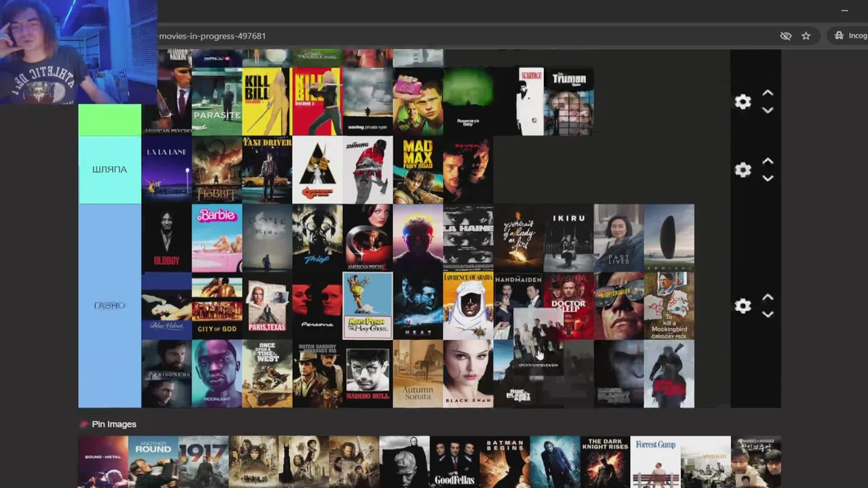
Task: Select the Arrival poster
Action: 669,238
